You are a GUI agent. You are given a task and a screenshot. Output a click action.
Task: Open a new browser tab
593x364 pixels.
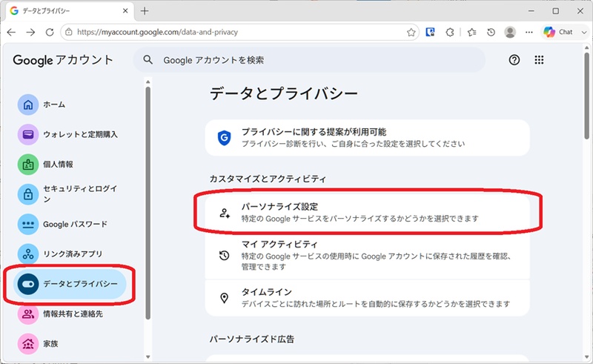[145, 11]
